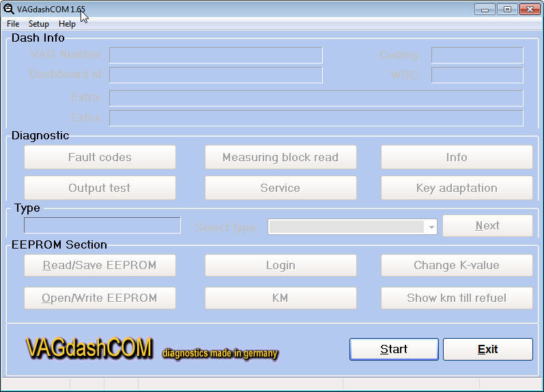Viewport: 544px width, 392px height.
Task: Click the Change K-value button
Action: click(x=457, y=265)
